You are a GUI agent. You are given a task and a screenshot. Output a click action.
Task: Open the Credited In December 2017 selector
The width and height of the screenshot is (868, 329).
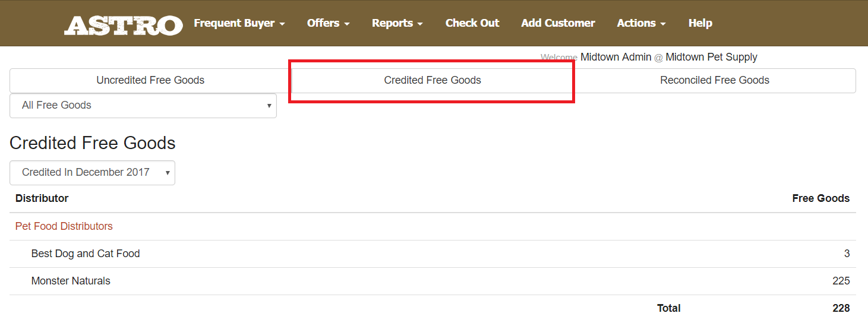tap(92, 173)
